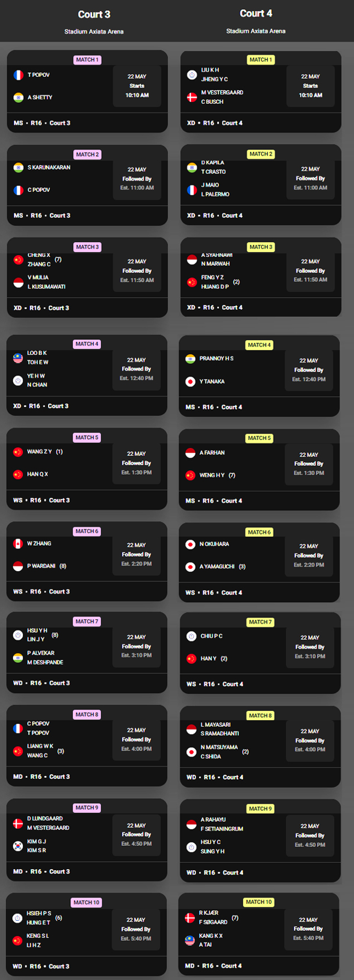Viewport: 354px width, 980px height.
Task: Click the China flag beside Weng H Y
Action: [190, 475]
